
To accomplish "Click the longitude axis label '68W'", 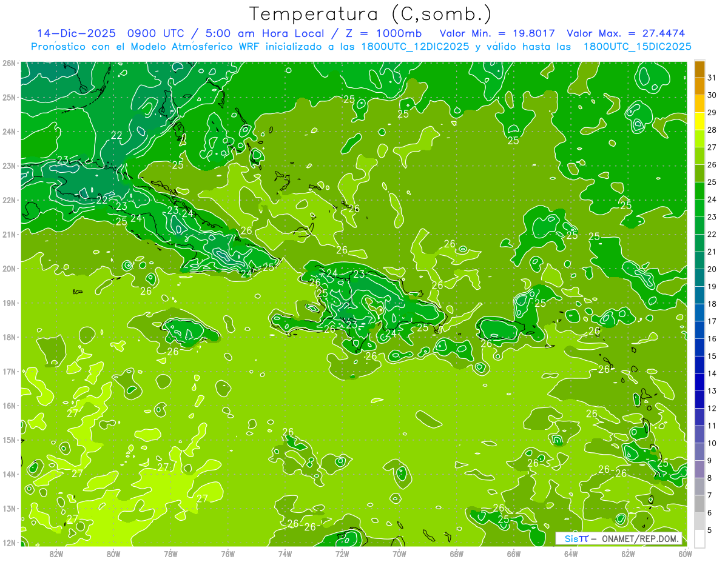I will click(456, 553).
